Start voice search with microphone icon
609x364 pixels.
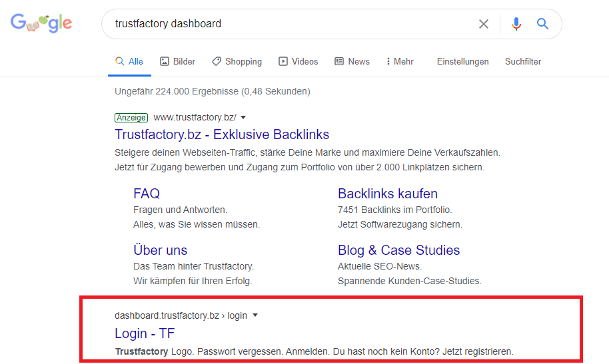click(x=516, y=24)
